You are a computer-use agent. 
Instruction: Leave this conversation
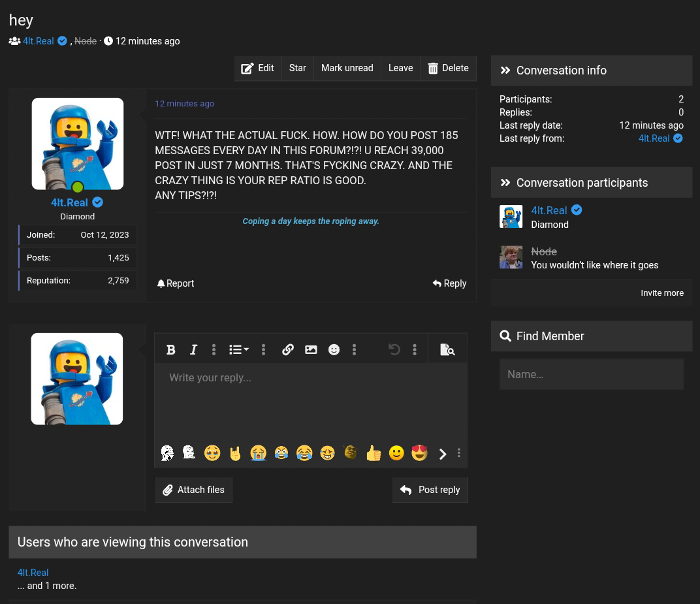click(x=400, y=68)
